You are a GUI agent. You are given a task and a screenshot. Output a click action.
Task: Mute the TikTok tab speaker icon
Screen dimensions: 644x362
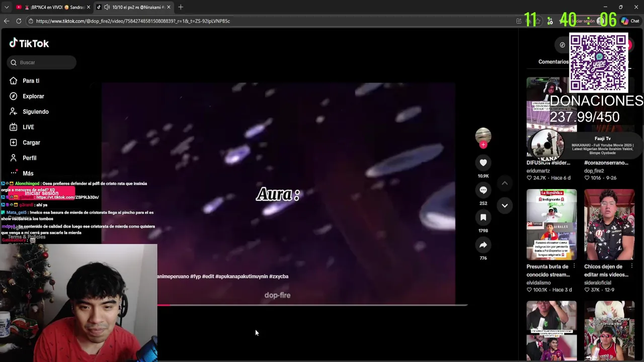tap(107, 7)
